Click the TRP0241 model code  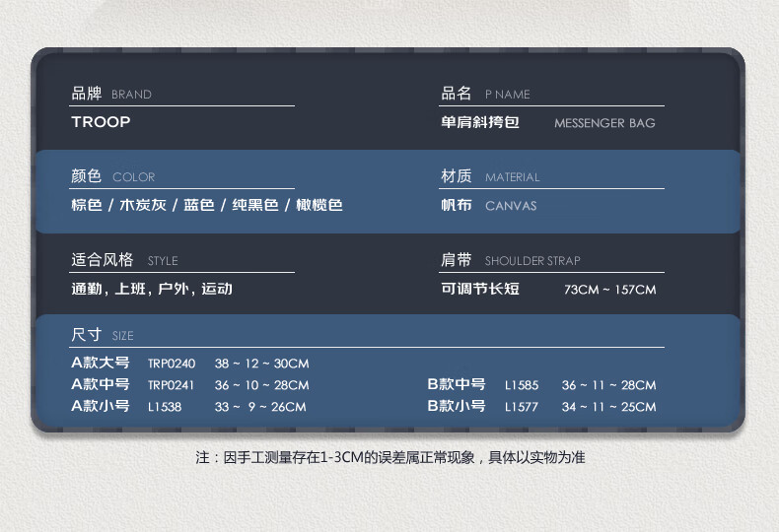click(171, 385)
